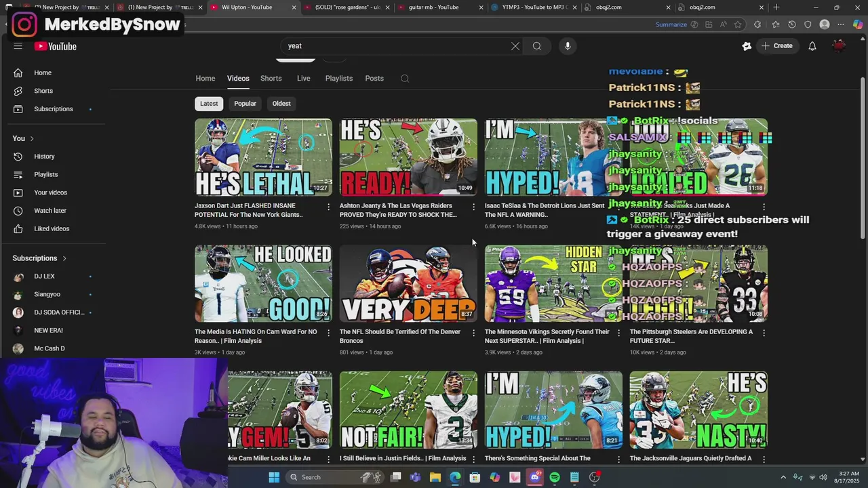Open options menu for Jaxson Dart video
868x488 pixels.
pos(328,207)
